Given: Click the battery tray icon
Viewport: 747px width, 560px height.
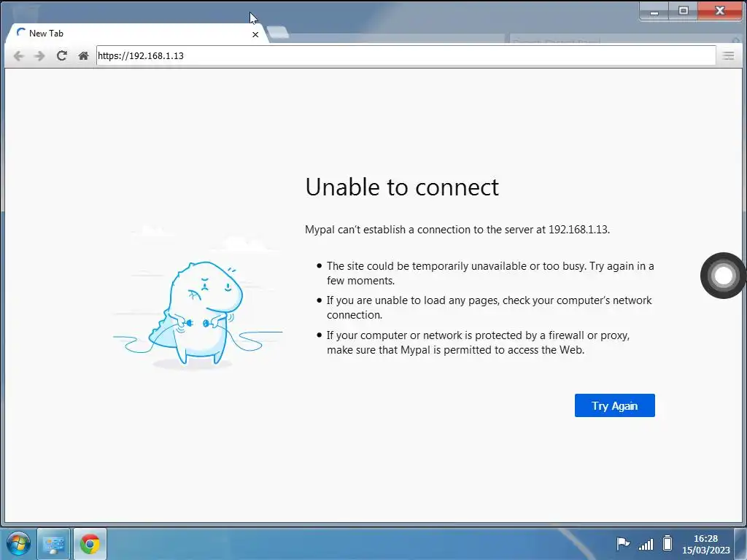Looking at the screenshot, I should click(667, 542).
